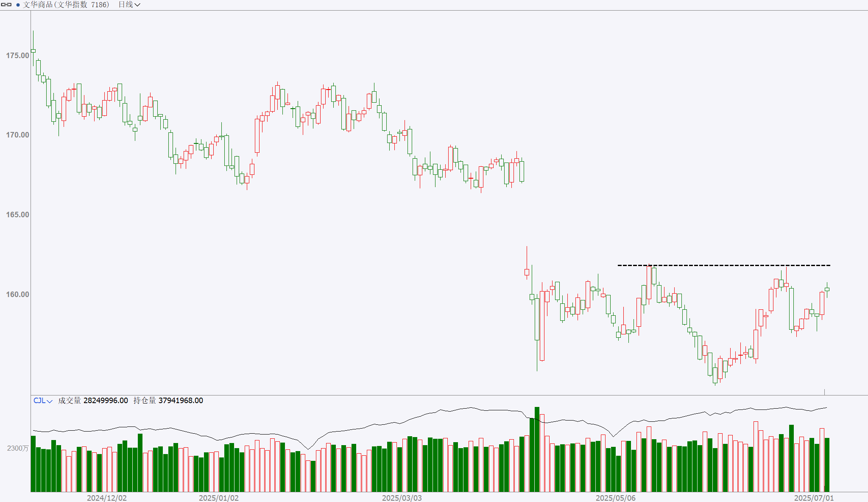The width and height of the screenshot is (868, 502).
Task: Click the 成交量 28249996.00 volume readout
Action: click(93, 401)
